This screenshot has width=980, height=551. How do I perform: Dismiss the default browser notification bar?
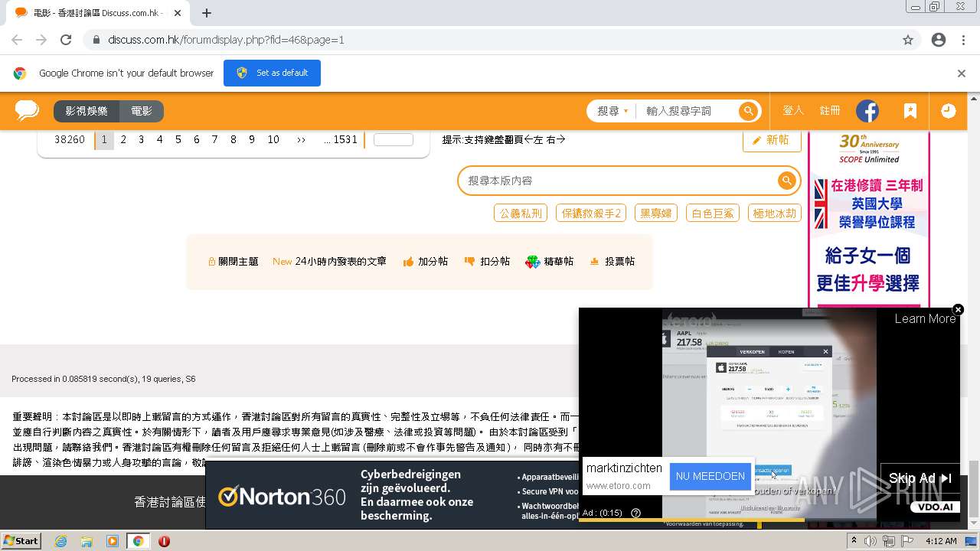click(962, 73)
